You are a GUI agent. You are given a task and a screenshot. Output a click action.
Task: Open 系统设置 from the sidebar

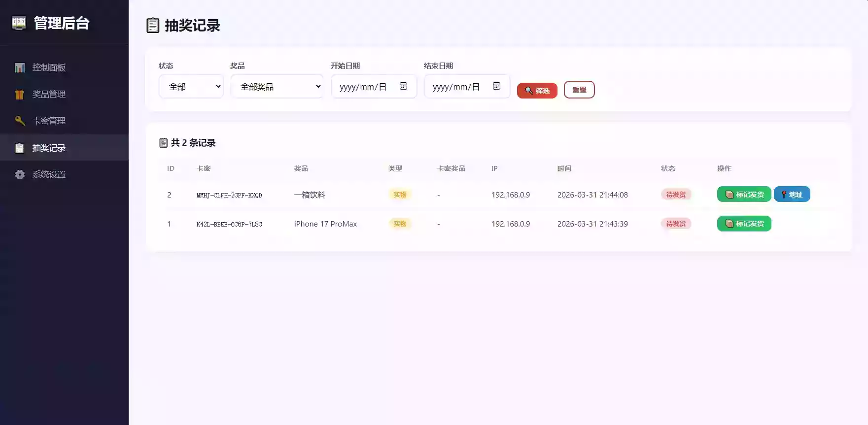(64, 174)
